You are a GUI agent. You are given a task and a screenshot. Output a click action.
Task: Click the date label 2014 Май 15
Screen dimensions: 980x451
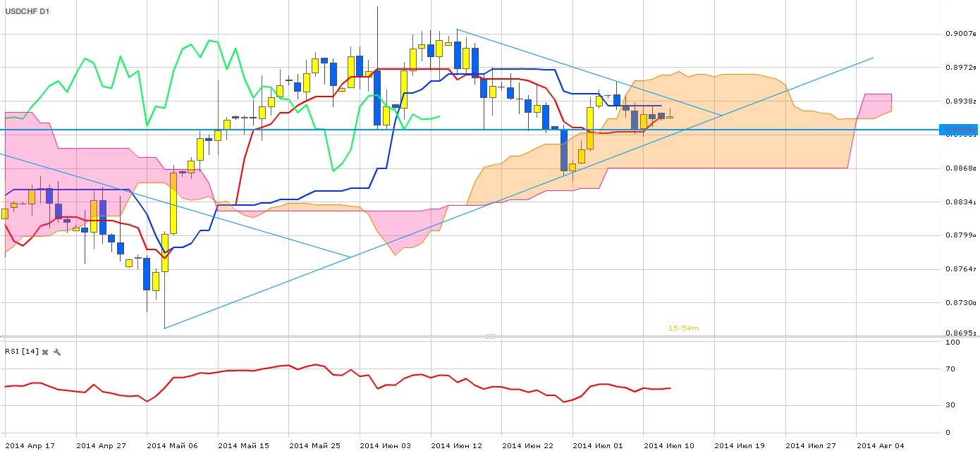tap(243, 445)
